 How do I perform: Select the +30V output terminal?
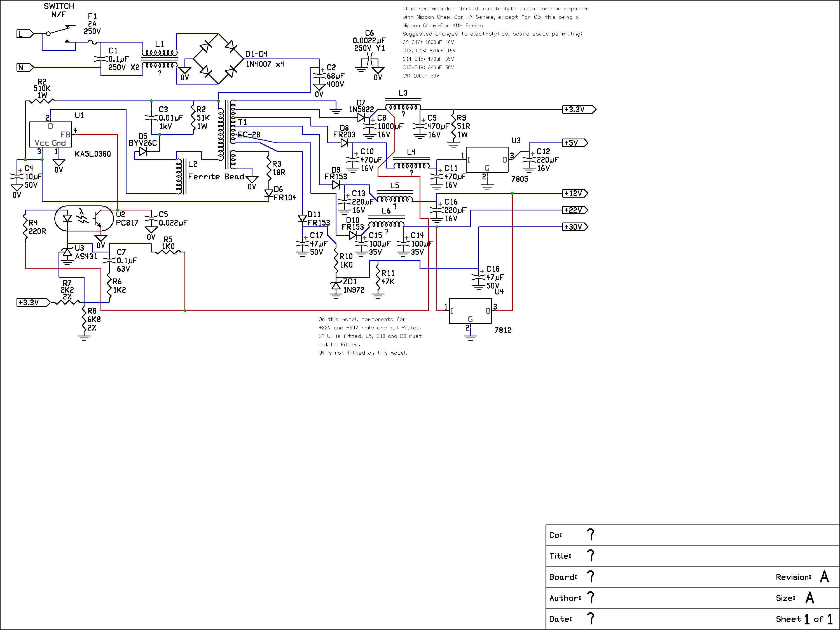point(575,227)
